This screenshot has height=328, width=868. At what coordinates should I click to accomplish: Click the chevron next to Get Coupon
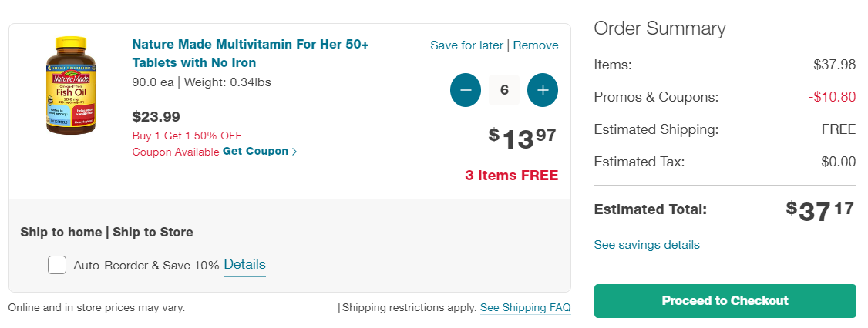pyautogui.click(x=294, y=152)
